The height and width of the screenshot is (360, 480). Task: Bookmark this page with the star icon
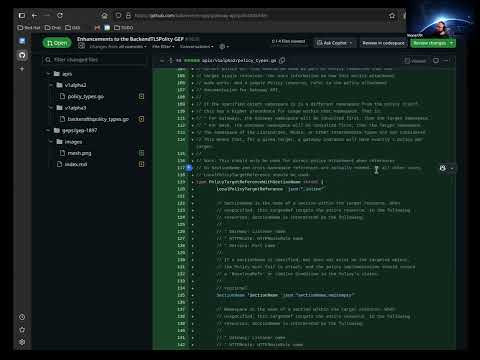(x=392, y=16)
